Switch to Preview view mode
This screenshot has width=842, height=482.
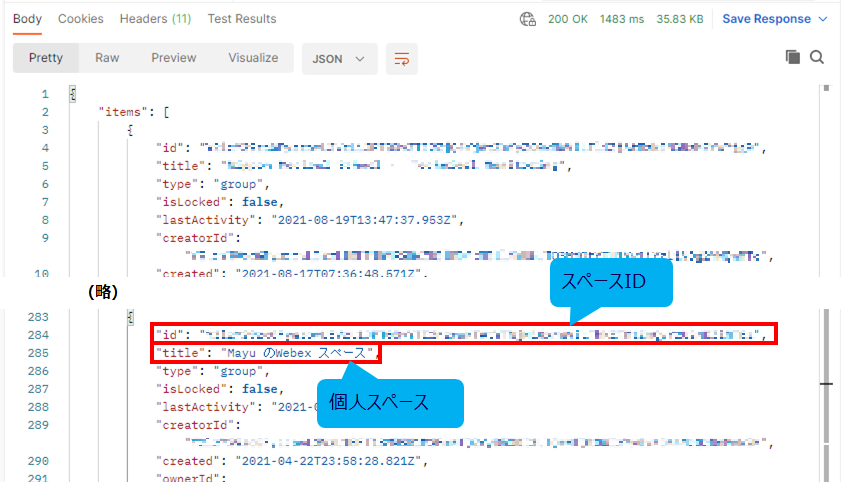174,58
